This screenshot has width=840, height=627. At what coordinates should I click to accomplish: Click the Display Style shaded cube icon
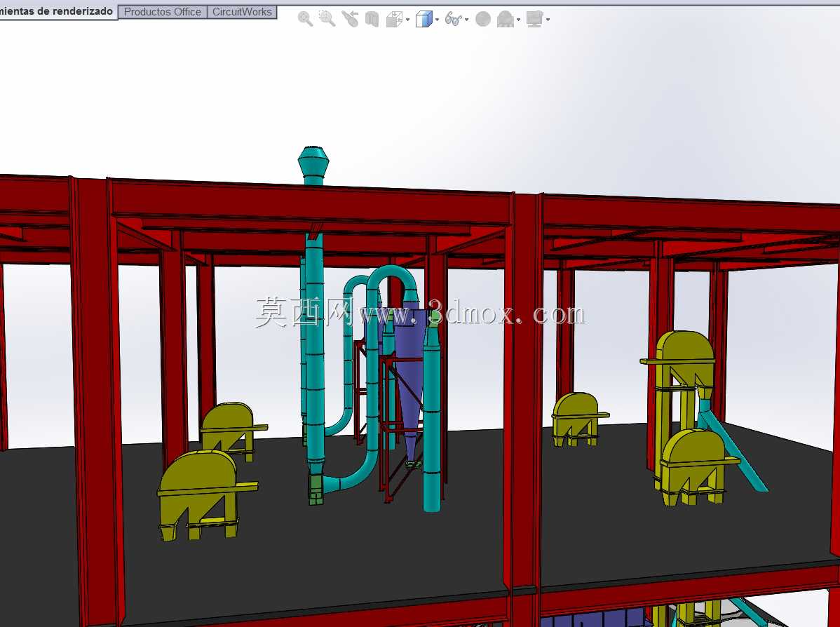424,20
